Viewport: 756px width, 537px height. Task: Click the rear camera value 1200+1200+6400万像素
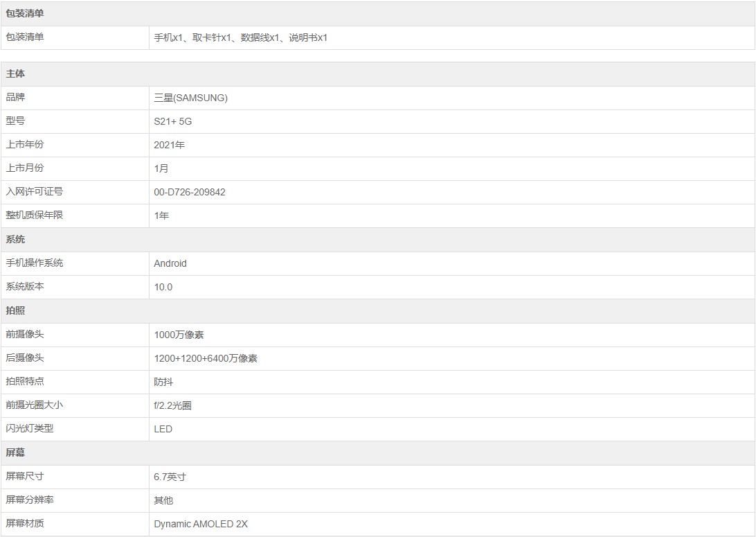206,358
